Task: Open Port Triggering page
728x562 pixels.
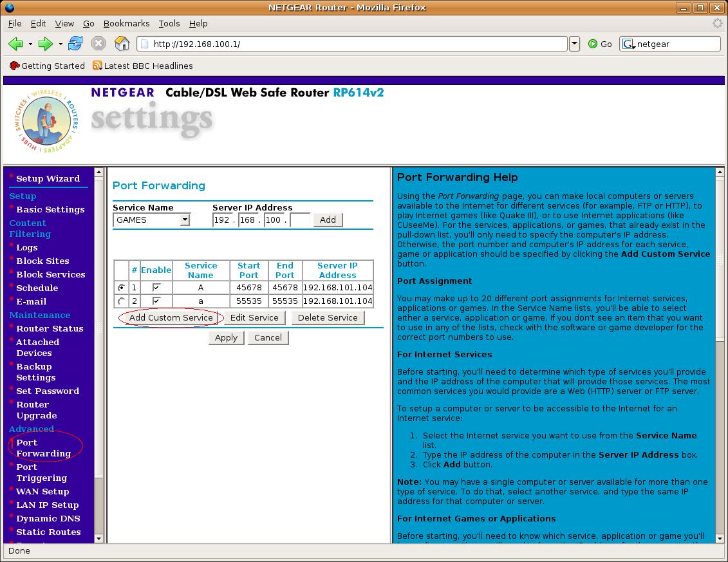Action: tap(41, 473)
